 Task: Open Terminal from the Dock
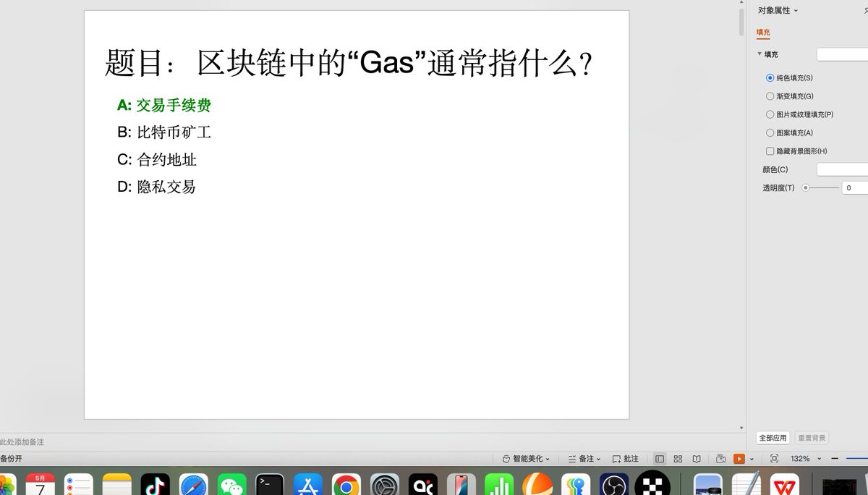(270, 485)
